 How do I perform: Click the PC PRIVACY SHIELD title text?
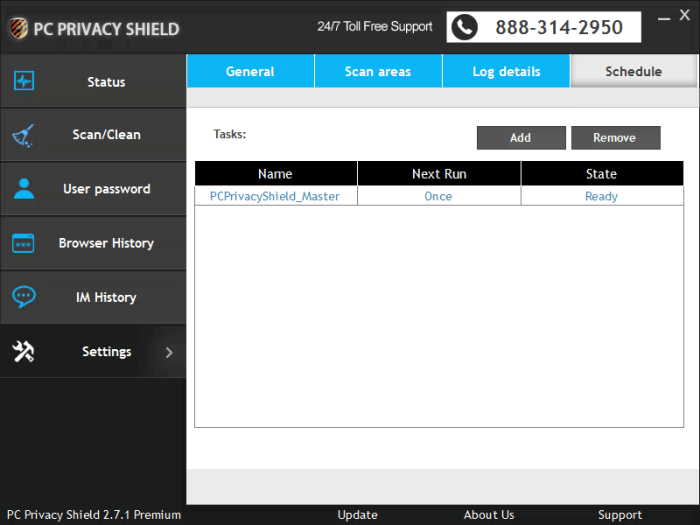point(106,29)
